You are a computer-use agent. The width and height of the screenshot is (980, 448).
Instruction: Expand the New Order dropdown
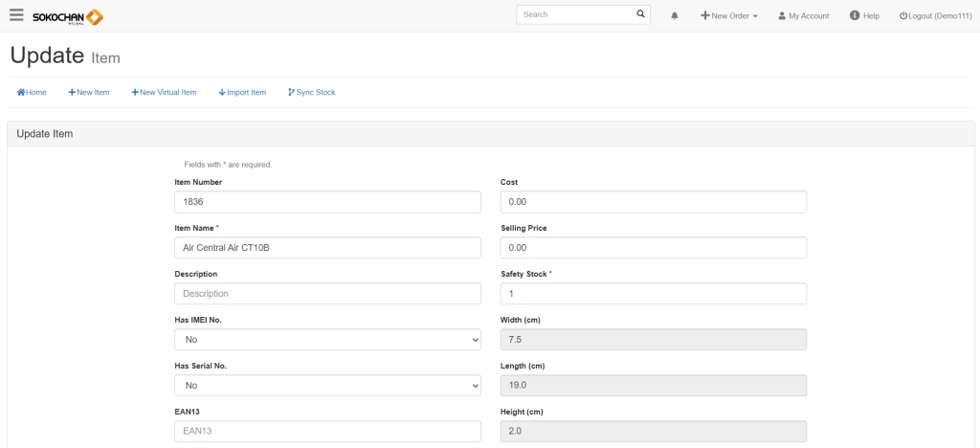coord(729,16)
